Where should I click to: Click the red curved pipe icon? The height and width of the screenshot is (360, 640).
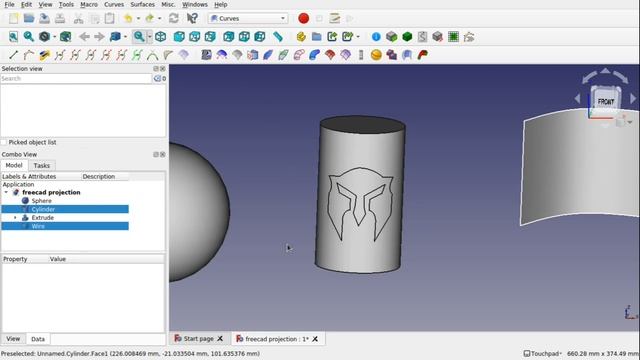tap(423, 55)
